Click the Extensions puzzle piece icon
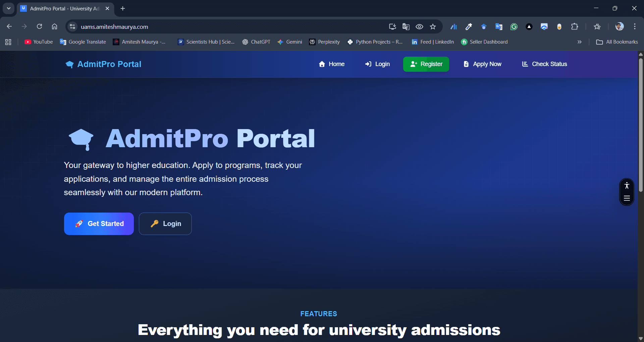The image size is (644, 342). 575,26
